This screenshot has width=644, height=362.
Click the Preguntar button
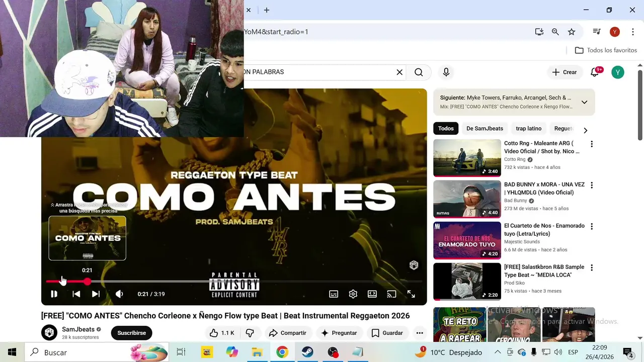point(339,333)
